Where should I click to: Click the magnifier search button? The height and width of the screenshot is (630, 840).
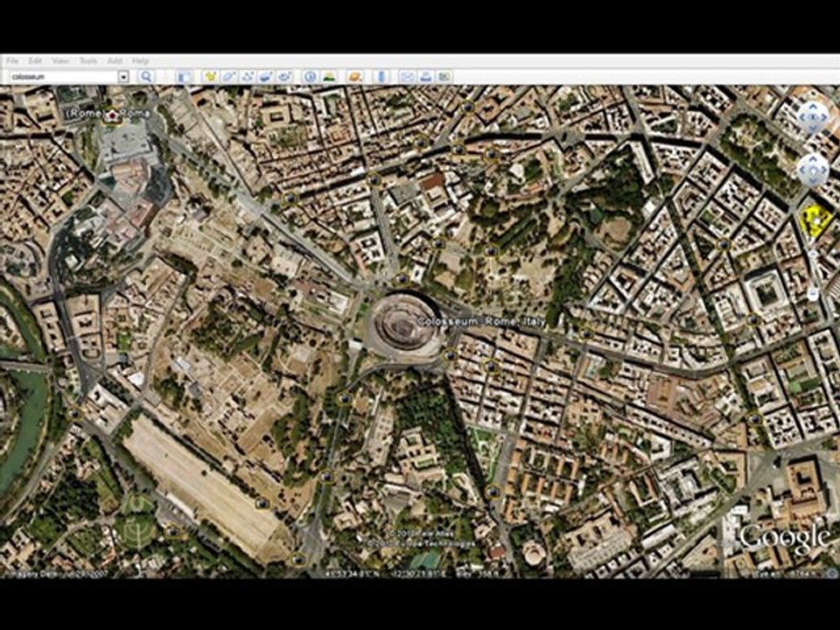click(146, 77)
